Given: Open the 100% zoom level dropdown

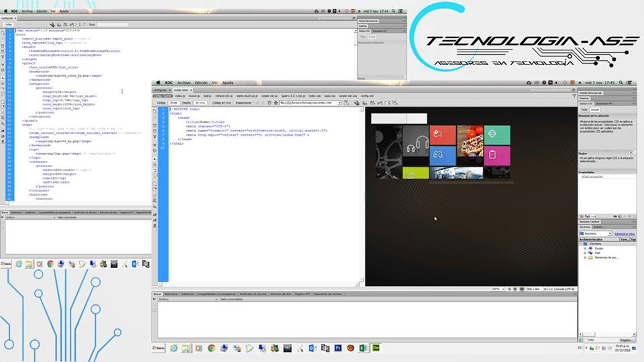Looking at the screenshot, I should [x=498, y=288].
